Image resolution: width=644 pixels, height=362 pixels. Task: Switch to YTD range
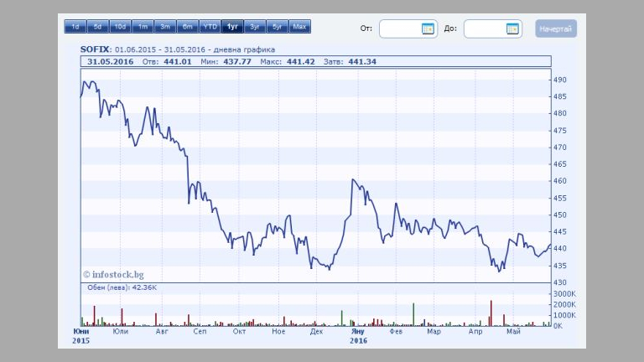click(210, 27)
